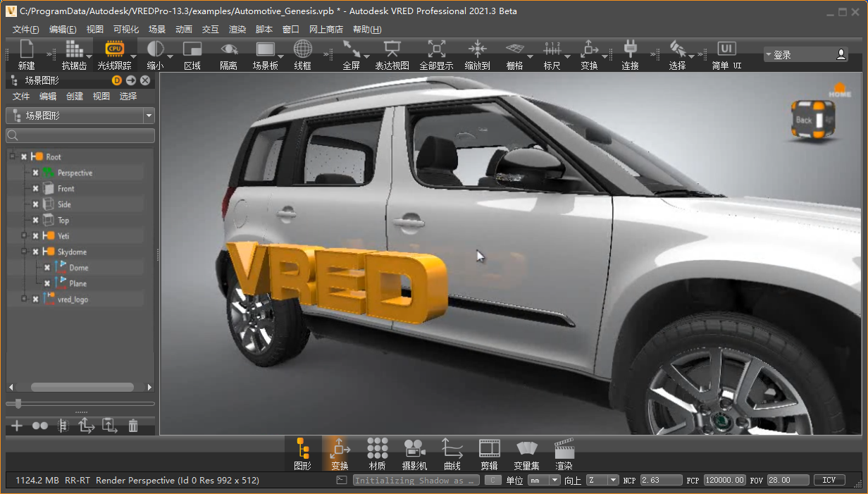Screen dimensions: 868x494
Task: Click the plus add-node icon in scenegraph
Action: pos(17,426)
